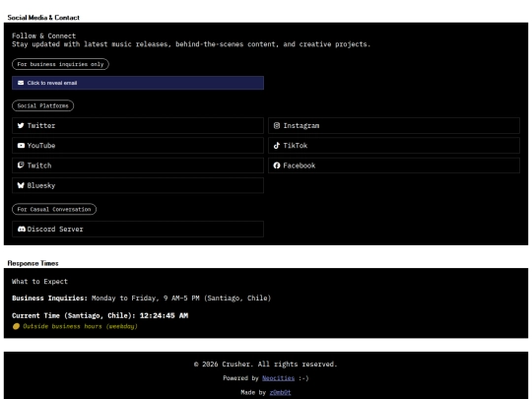
Task: Click 'Outside business hours (weekday)' status text
Action: pyautogui.click(x=80, y=326)
